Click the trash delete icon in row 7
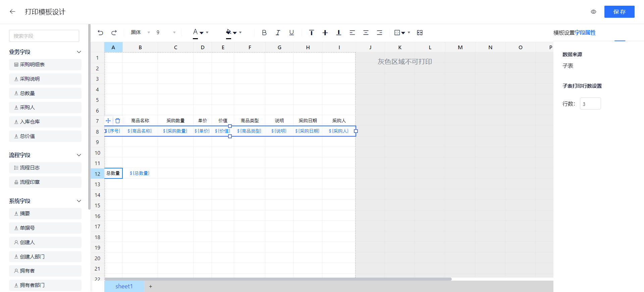 118,121
